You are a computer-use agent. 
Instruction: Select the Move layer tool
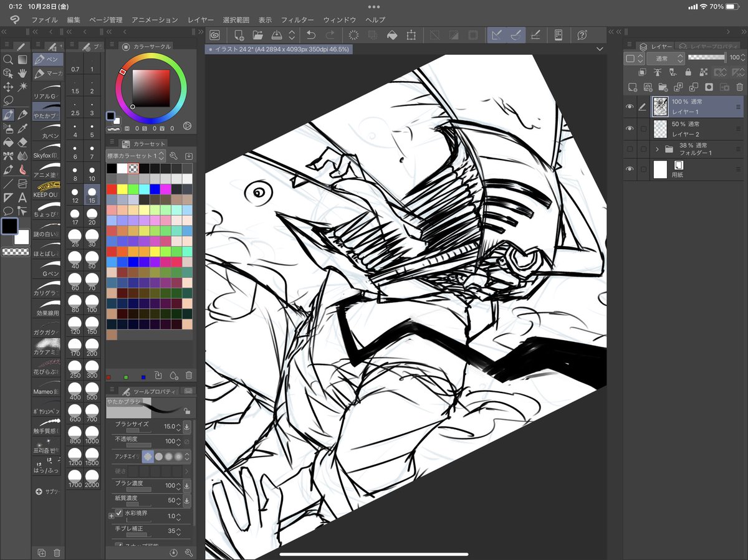[8, 87]
